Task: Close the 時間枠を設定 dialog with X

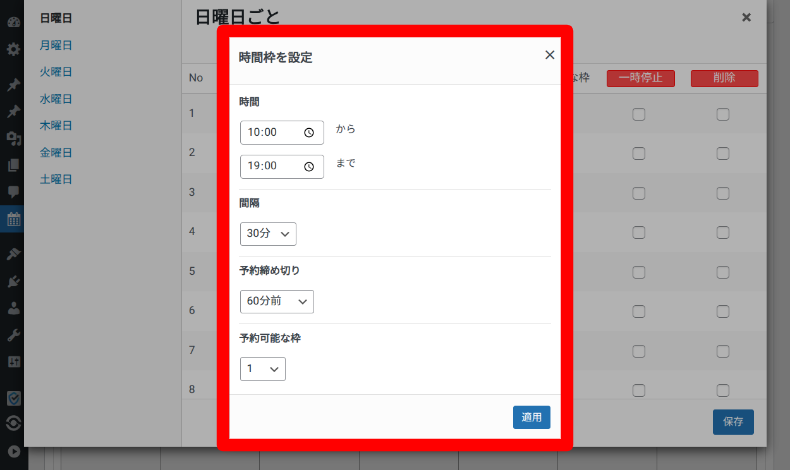Action: click(550, 55)
